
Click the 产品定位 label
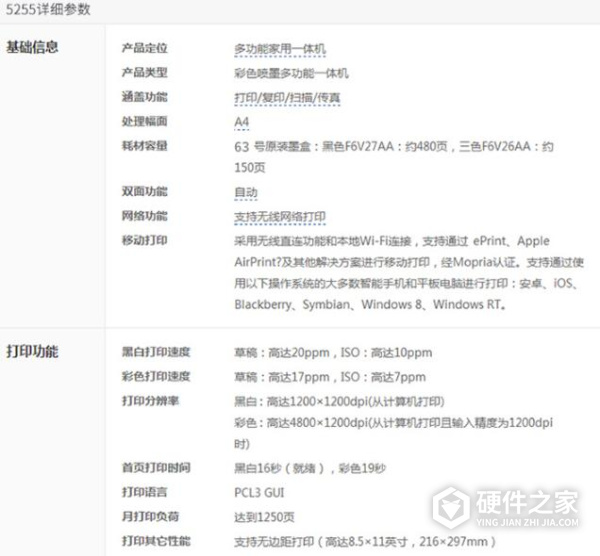[x=144, y=48]
